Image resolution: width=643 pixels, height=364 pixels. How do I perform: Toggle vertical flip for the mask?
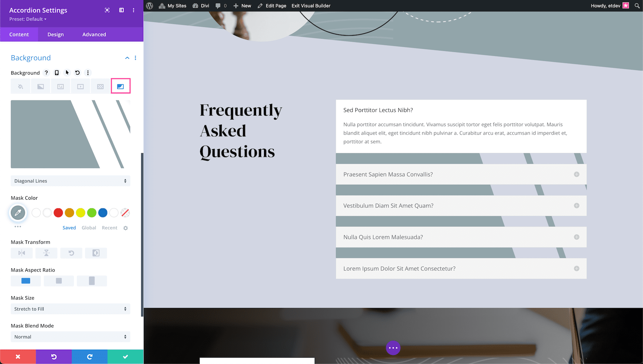pyautogui.click(x=46, y=253)
